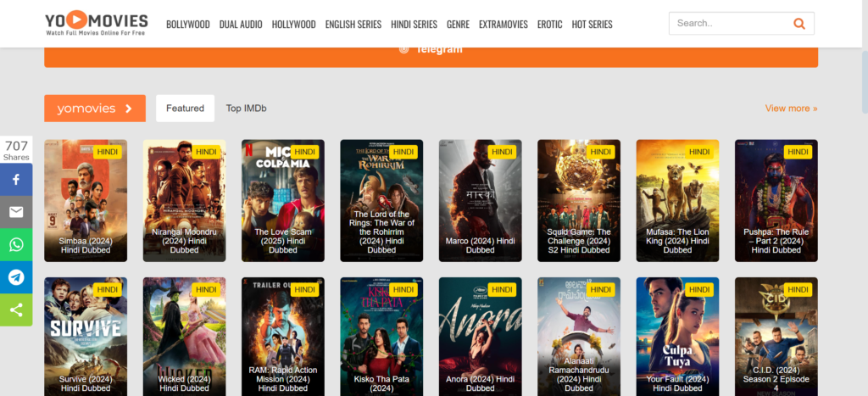This screenshot has height=396, width=868.
Task: Open Pushpa: The Rule Part 2 poster
Action: pyautogui.click(x=776, y=200)
